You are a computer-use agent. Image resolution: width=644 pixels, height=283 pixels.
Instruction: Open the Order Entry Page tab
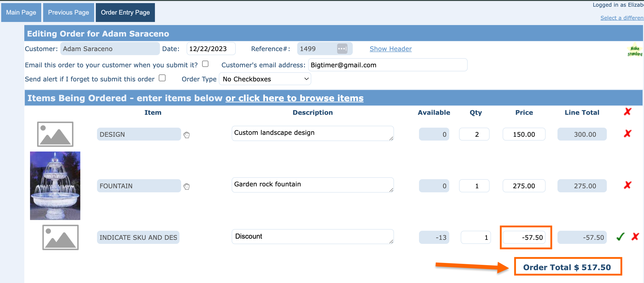click(x=125, y=12)
